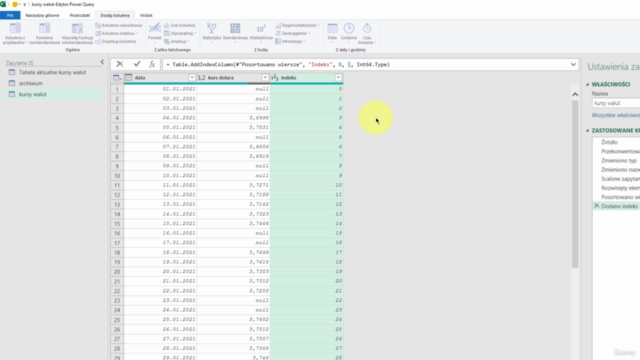Click the Excel icon in title bar
This screenshot has width=640, height=360.
(x=3, y=4)
